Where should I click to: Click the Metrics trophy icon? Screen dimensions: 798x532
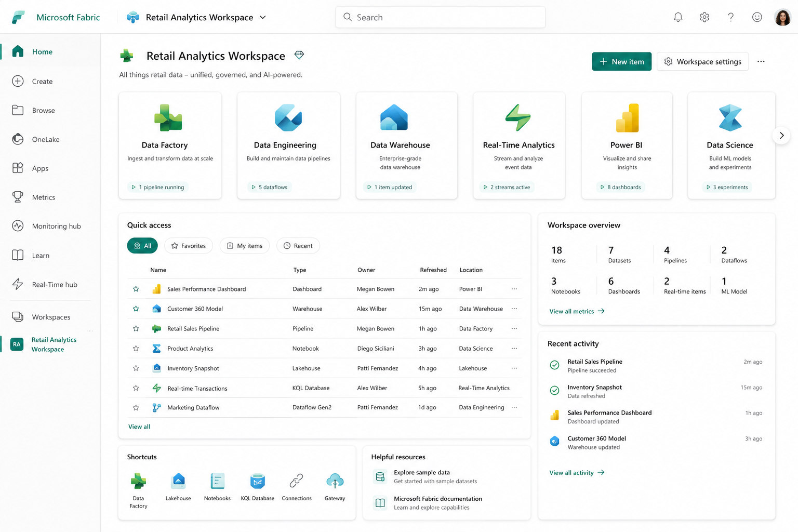18,197
